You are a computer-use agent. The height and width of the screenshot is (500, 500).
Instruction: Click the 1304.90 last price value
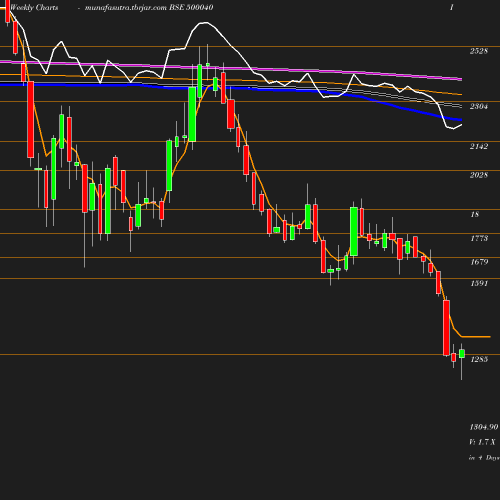click(x=484, y=427)
